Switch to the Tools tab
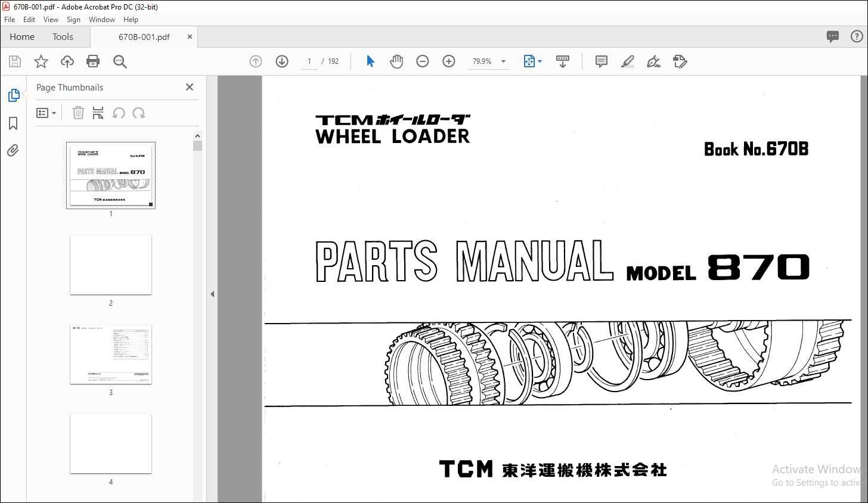868x503 pixels. [x=63, y=36]
